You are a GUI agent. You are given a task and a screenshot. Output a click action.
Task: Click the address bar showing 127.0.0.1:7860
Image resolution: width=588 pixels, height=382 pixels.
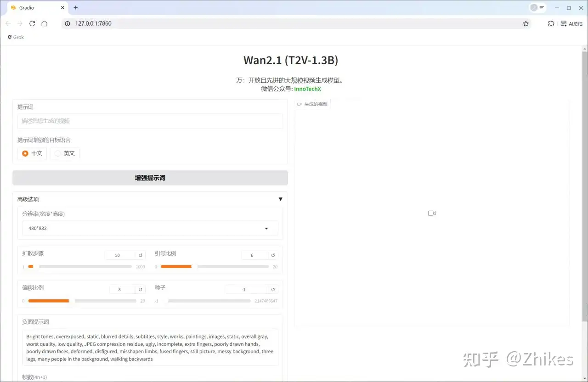point(296,23)
